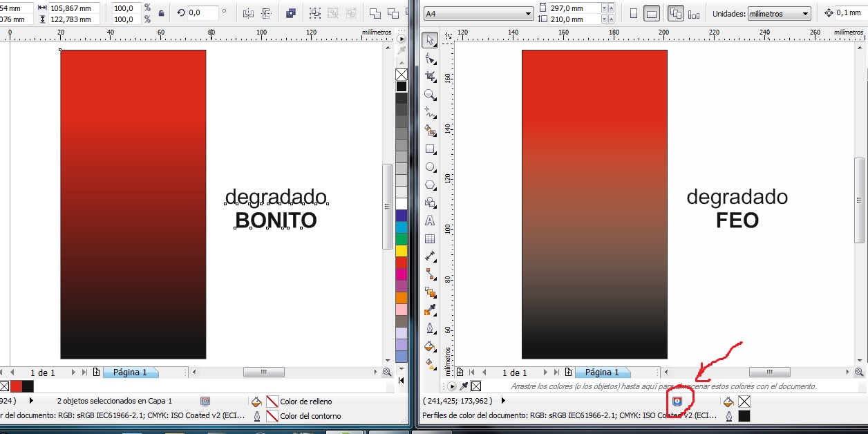Click the rotation angle field
Image resolution: width=868 pixels, height=434 pixels.
204,13
